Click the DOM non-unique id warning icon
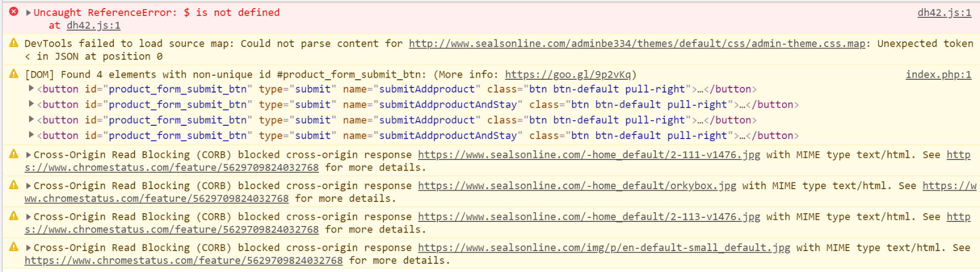Viewport: 980px width, 272px height. pos(14,74)
